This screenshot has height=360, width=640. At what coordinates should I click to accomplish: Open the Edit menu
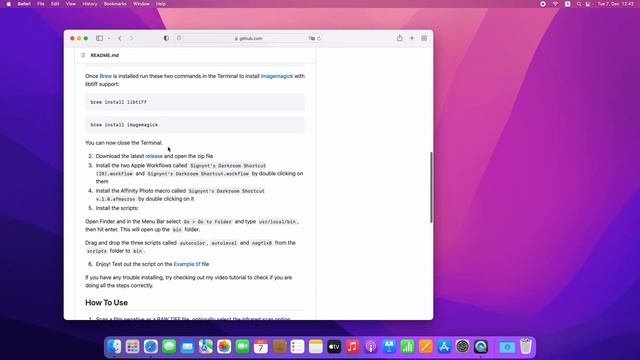pos(55,4)
